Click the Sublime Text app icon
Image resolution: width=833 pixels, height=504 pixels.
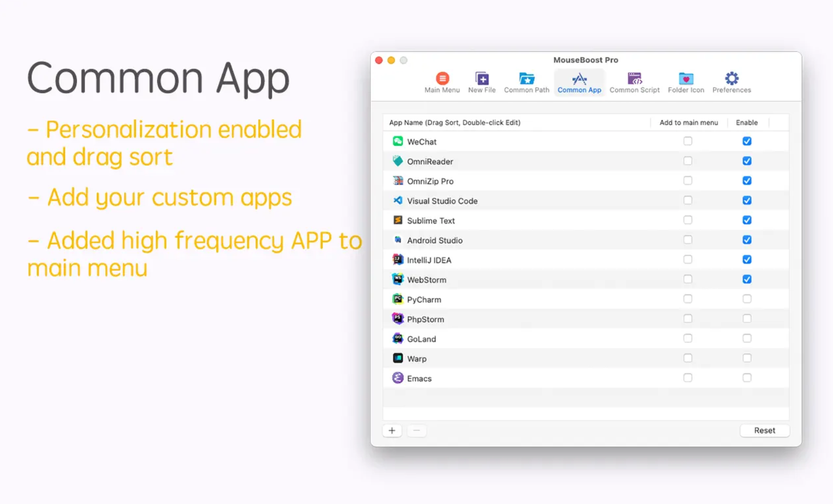(397, 220)
